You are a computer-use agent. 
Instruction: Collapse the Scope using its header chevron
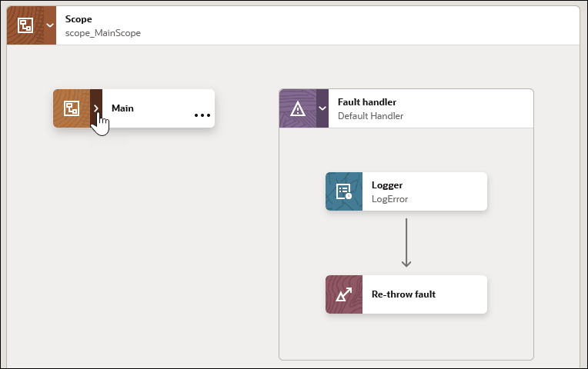50,25
